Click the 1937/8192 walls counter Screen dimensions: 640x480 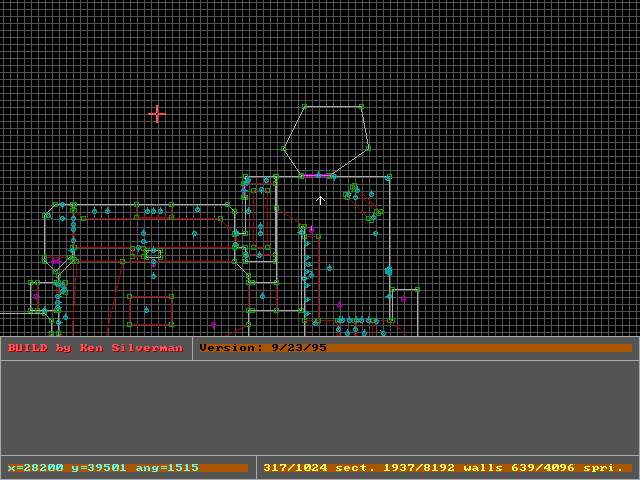(443, 468)
